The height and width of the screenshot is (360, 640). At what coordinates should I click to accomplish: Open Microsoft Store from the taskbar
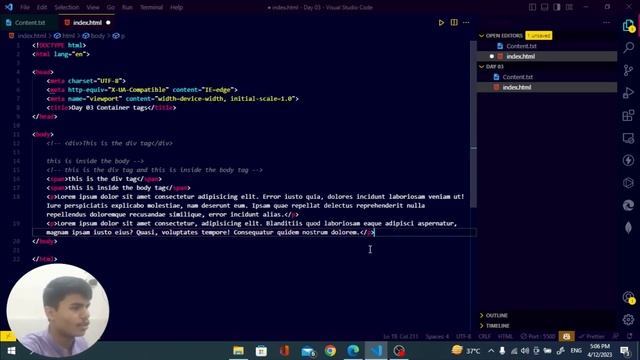click(x=261, y=351)
